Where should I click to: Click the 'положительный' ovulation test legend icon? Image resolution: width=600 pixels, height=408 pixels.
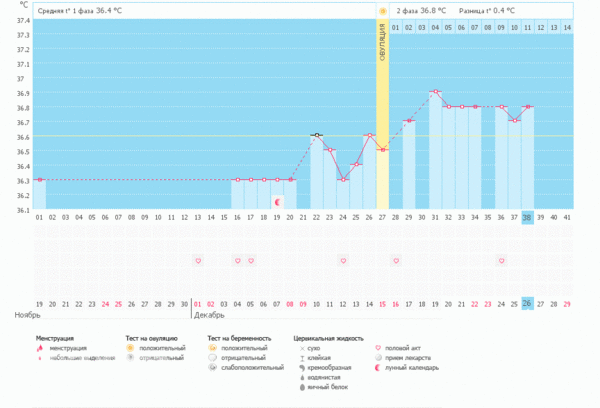pos(130,348)
